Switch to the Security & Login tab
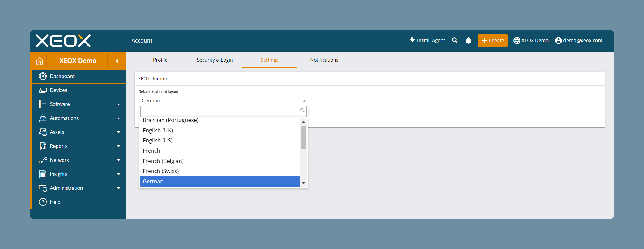 click(215, 60)
